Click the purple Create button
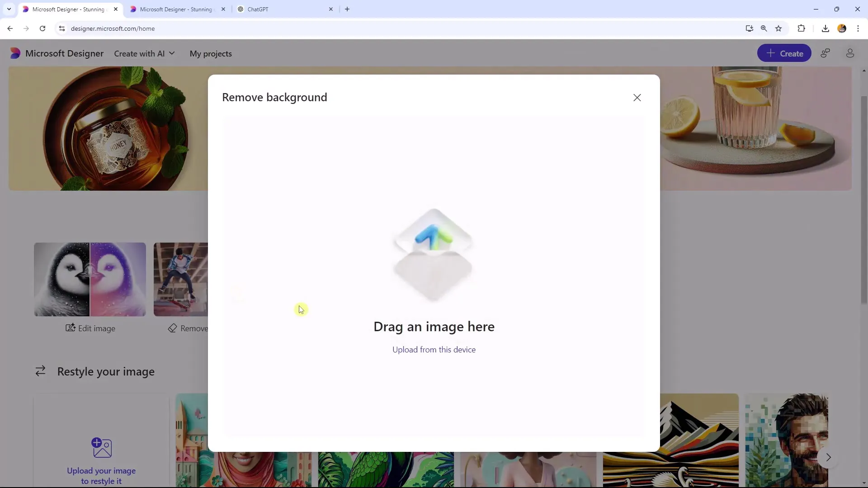Viewport: 868px width, 488px height. [x=784, y=53]
